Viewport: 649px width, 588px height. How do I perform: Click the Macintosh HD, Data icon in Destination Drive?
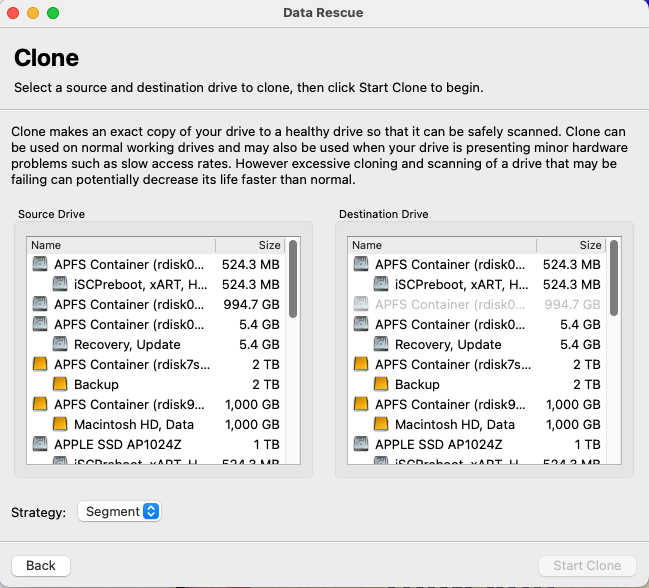pyautogui.click(x=381, y=424)
